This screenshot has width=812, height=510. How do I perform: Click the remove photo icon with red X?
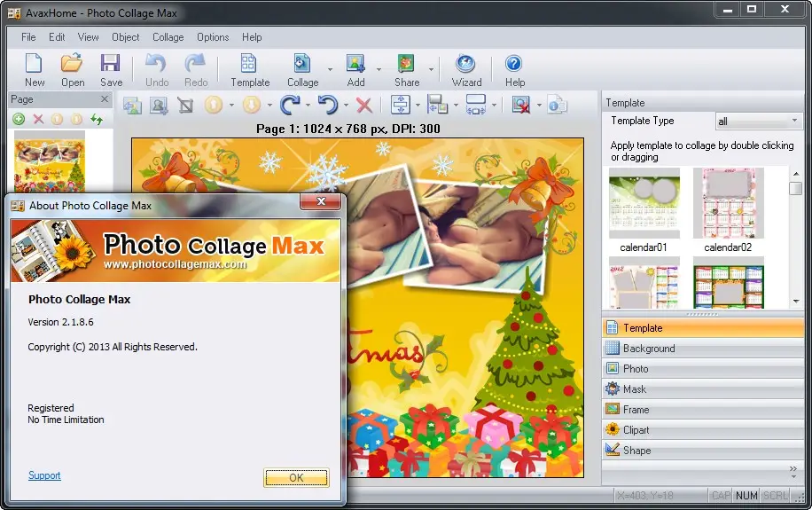click(521, 106)
